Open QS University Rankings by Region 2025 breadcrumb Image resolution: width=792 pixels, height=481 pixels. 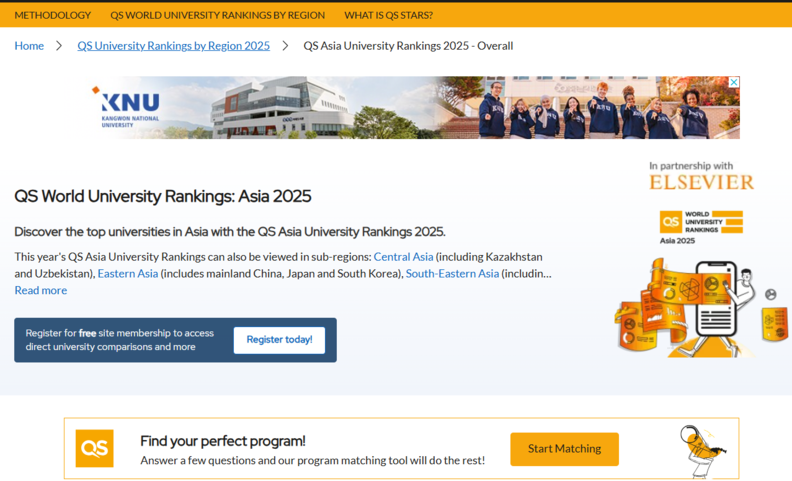173,45
